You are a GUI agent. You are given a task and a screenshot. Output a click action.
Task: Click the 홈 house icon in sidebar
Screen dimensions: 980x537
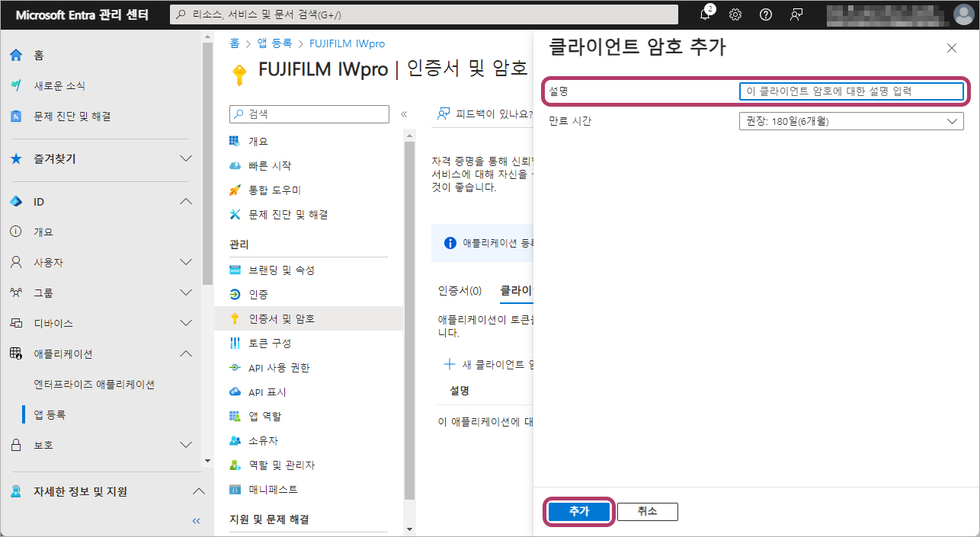click(x=16, y=56)
